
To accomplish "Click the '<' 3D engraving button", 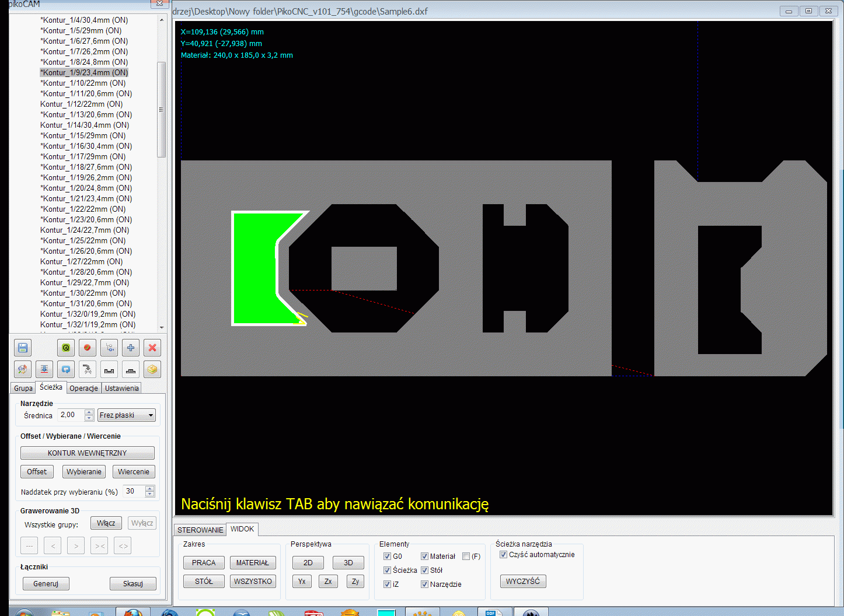I will (x=53, y=546).
